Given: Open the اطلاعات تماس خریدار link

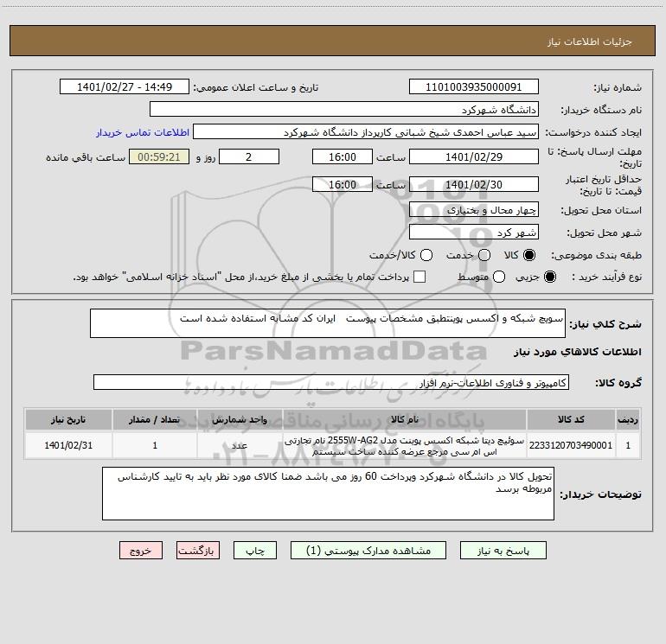Looking at the screenshot, I should pyautogui.click(x=143, y=132).
